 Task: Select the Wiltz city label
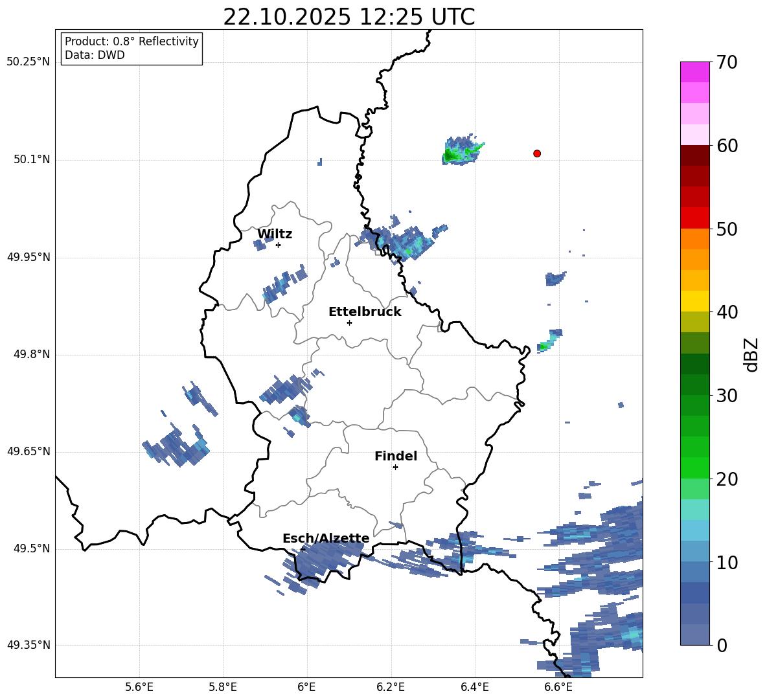(x=275, y=234)
